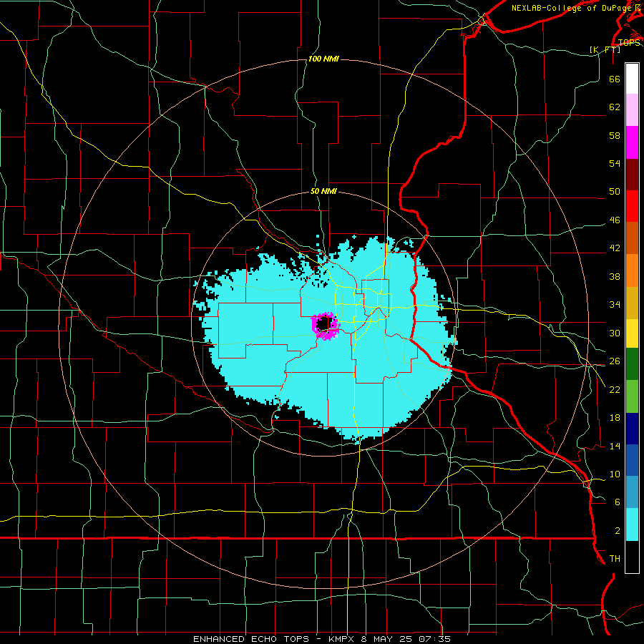Image resolution: width=644 pixels, height=644 pixels.
Task: Click the orange 42 kft legend swatch
Action: 632,270
